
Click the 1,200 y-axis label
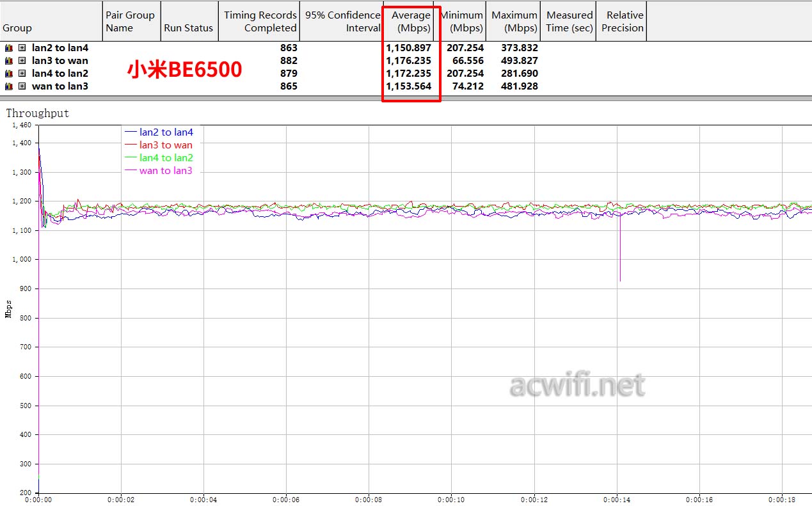pos(22,202)
